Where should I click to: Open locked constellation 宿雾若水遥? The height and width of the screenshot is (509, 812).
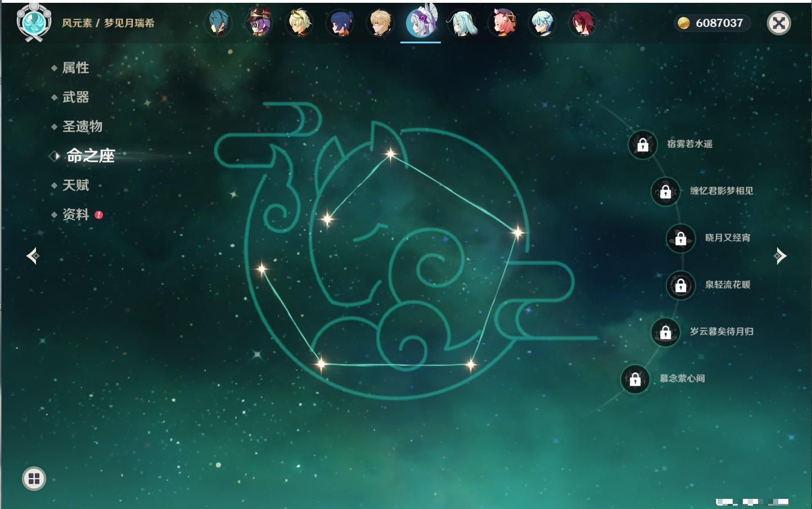[643, 145]
